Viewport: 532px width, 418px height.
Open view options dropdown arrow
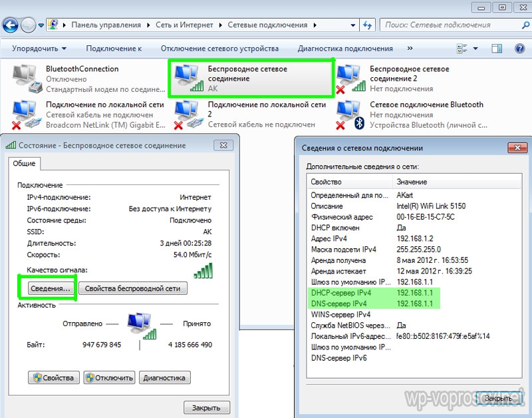(475, 49)
